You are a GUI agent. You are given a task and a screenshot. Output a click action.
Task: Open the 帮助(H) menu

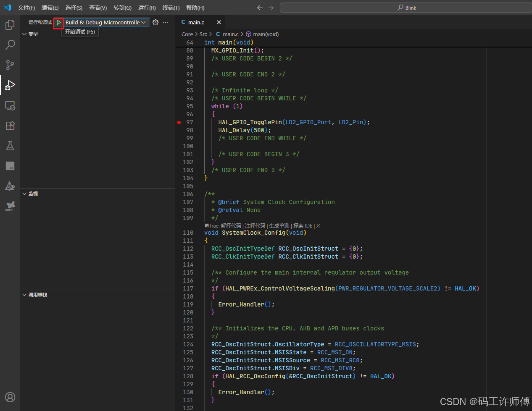click(195, 8)
